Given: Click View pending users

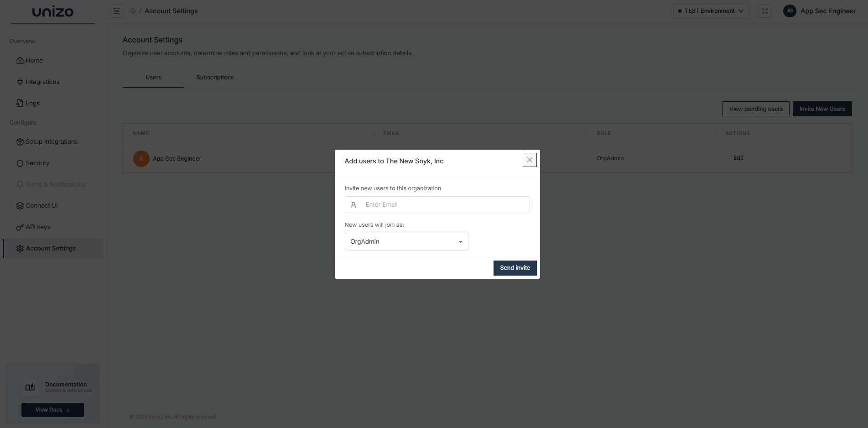Looking at the screenshot, I should 756,109.
